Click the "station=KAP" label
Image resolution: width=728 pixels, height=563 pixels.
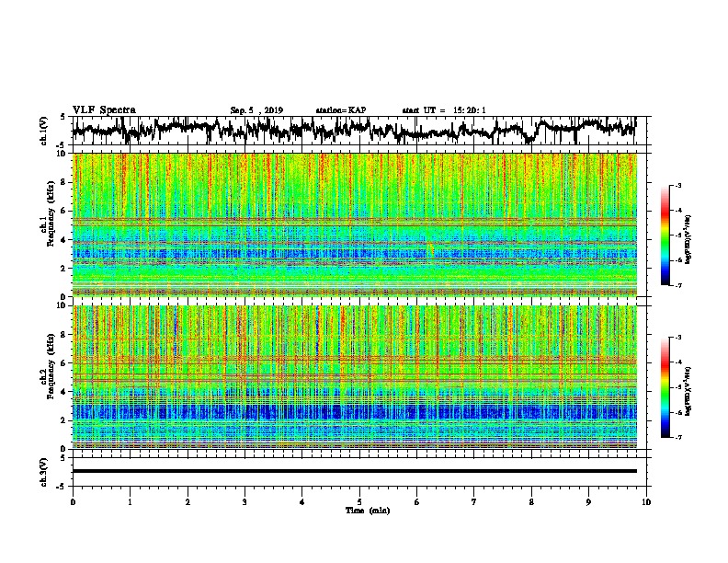[x=341, y=110]
